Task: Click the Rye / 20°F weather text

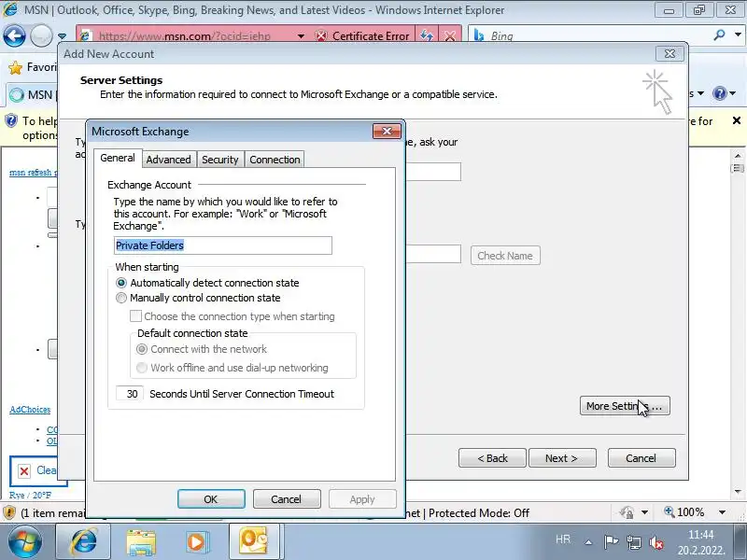Action: tap(30, 496)
